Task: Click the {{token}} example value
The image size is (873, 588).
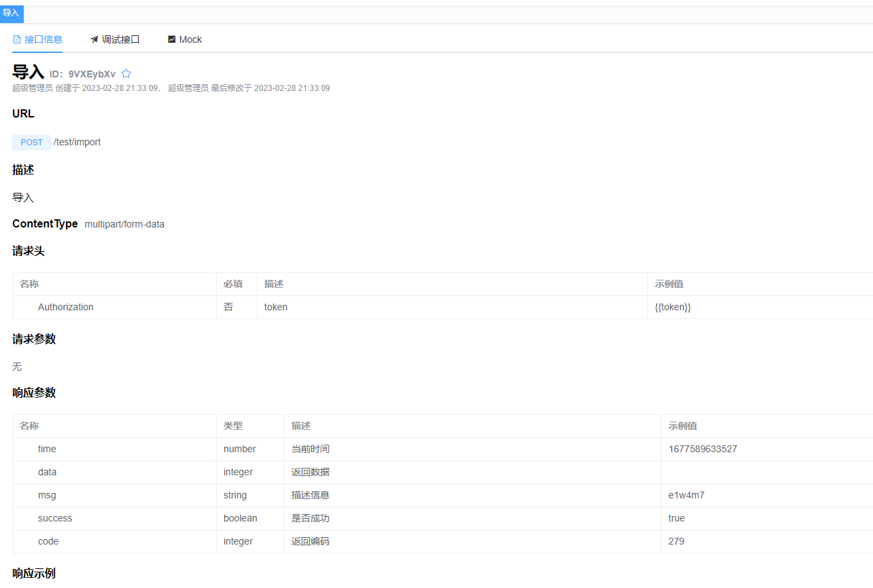Action: [x=673, y=307]
